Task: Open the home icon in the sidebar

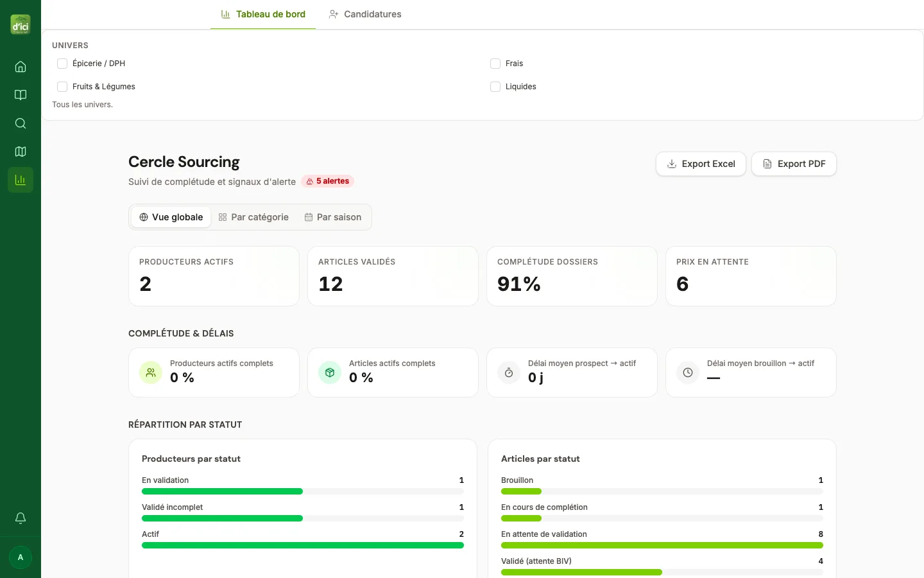Action: pyautogui.click(x=21, y=67)
